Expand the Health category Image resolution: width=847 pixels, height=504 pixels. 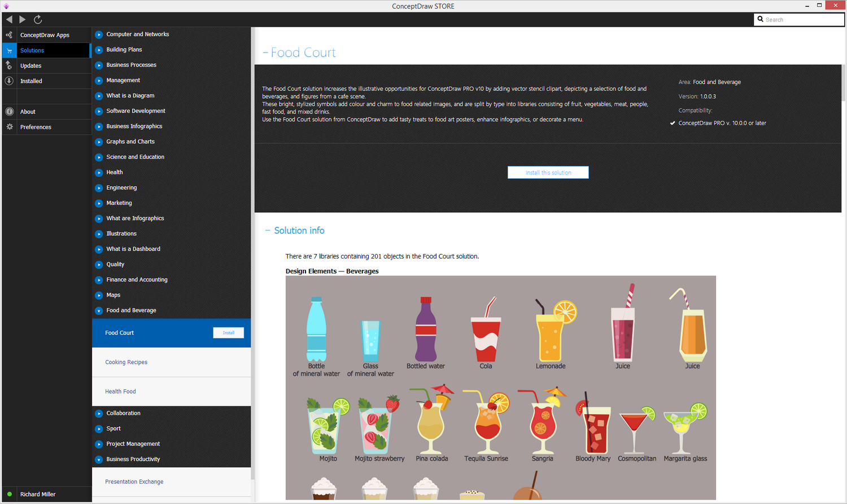coord(99,173)
